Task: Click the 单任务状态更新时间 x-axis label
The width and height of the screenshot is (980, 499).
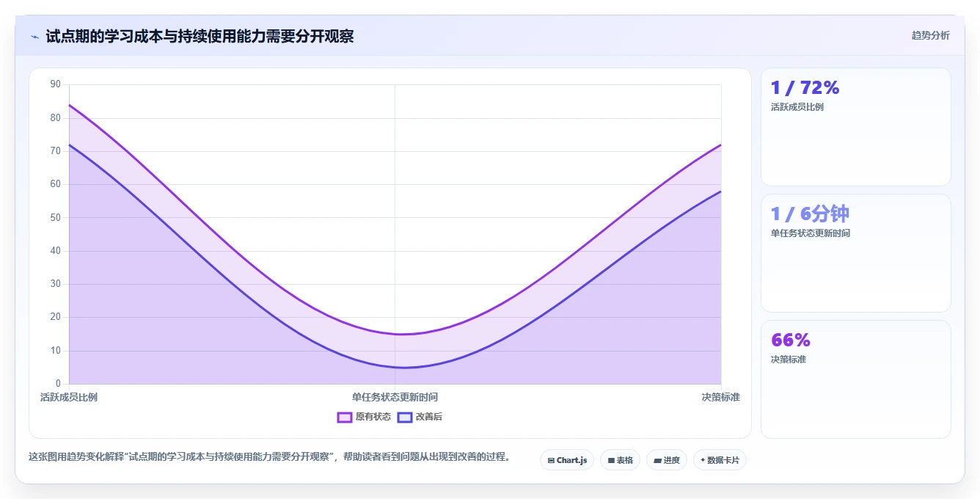Action: coord(395,397)
